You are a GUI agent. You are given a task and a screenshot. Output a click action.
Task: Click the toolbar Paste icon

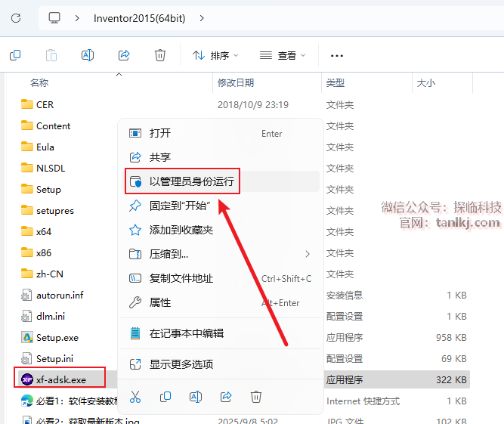tap(51, 55)
